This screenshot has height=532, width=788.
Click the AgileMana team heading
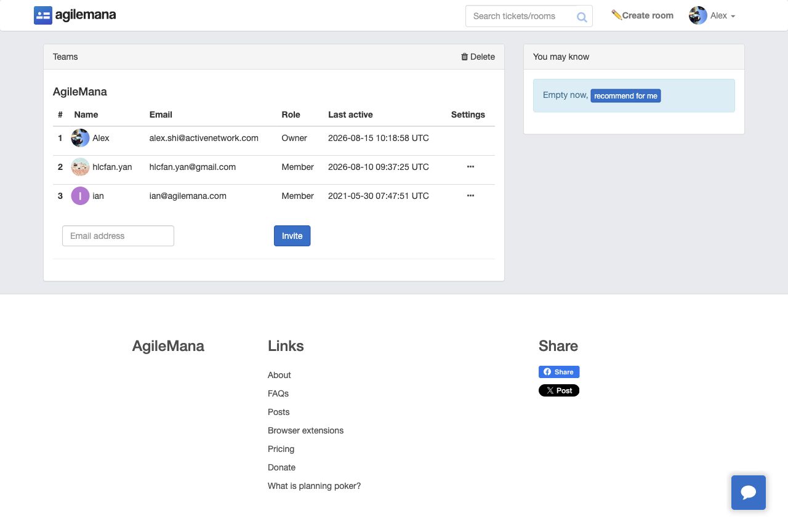[x=80, y=92]
